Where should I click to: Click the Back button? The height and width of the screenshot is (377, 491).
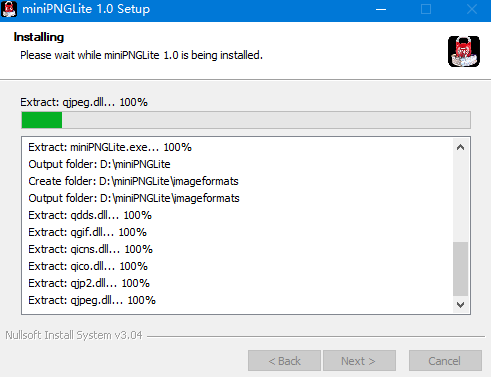pos(284,361)
